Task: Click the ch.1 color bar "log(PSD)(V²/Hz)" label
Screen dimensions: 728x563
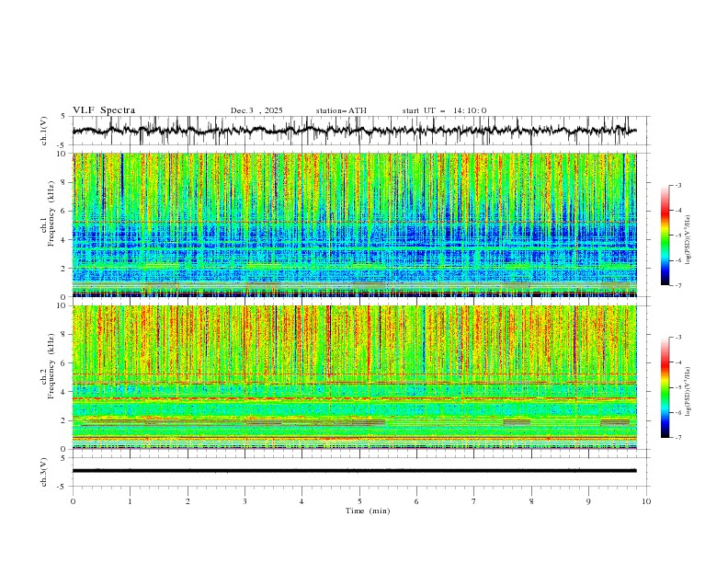Action: 688,240
